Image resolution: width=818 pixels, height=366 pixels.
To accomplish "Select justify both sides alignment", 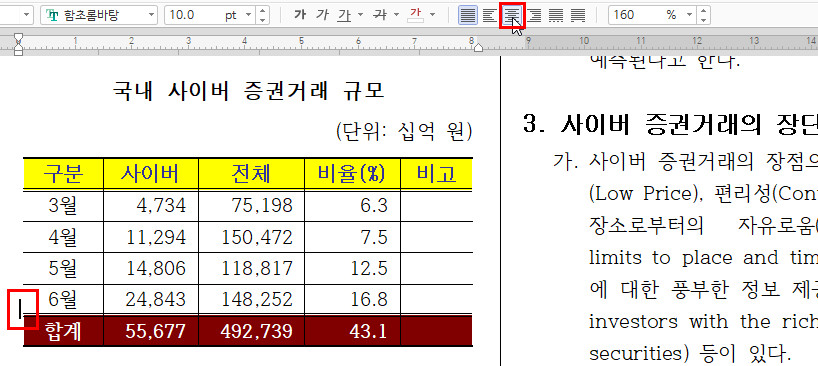I will [x=468, y=15].
